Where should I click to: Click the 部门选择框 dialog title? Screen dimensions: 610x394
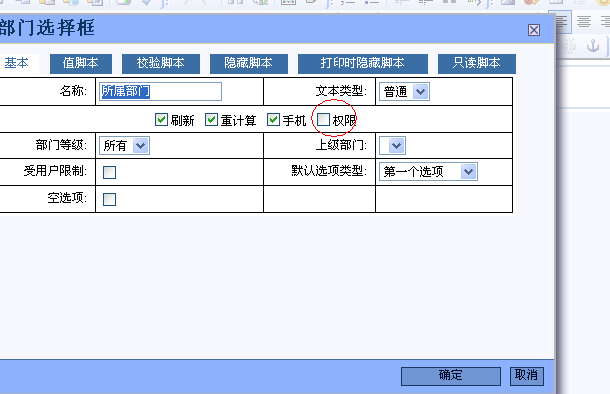[x=47, y=28]
